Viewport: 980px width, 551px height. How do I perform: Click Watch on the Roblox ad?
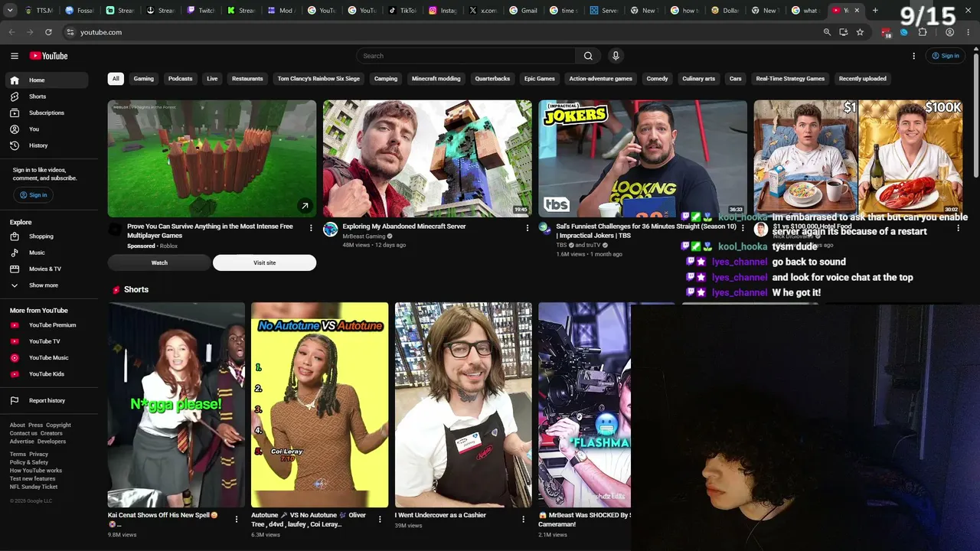(x=159, y=262)
